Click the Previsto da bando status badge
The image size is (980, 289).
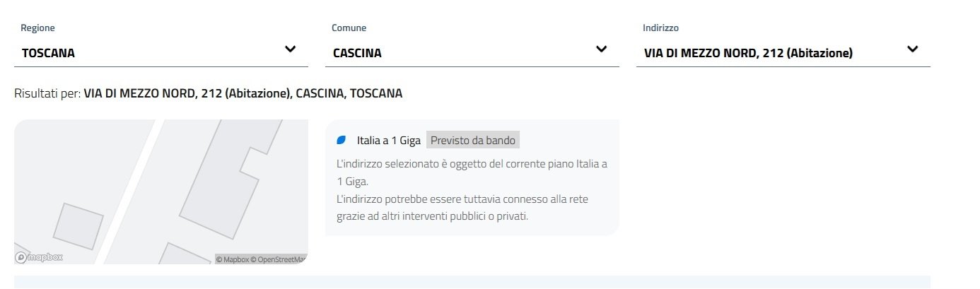[473, 141]
